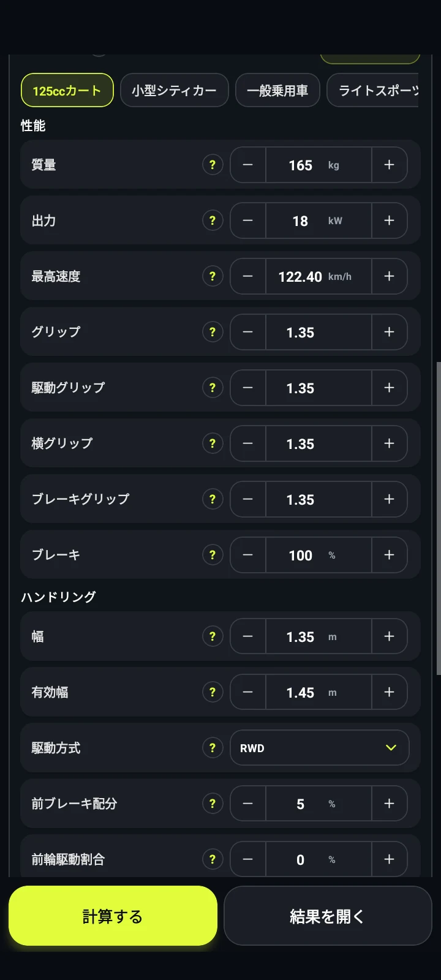Click the 計算する button
This screenshot has height=980, width=441.
tap(113, 916)
